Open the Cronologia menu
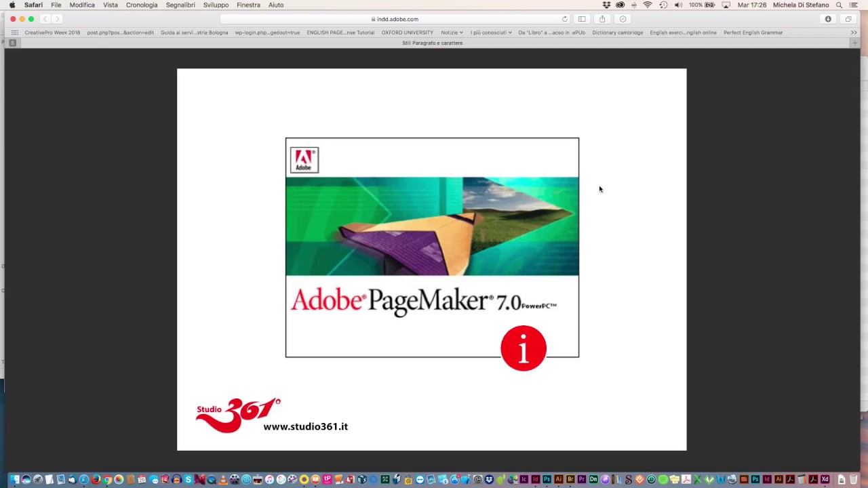 tap(142, 5)
